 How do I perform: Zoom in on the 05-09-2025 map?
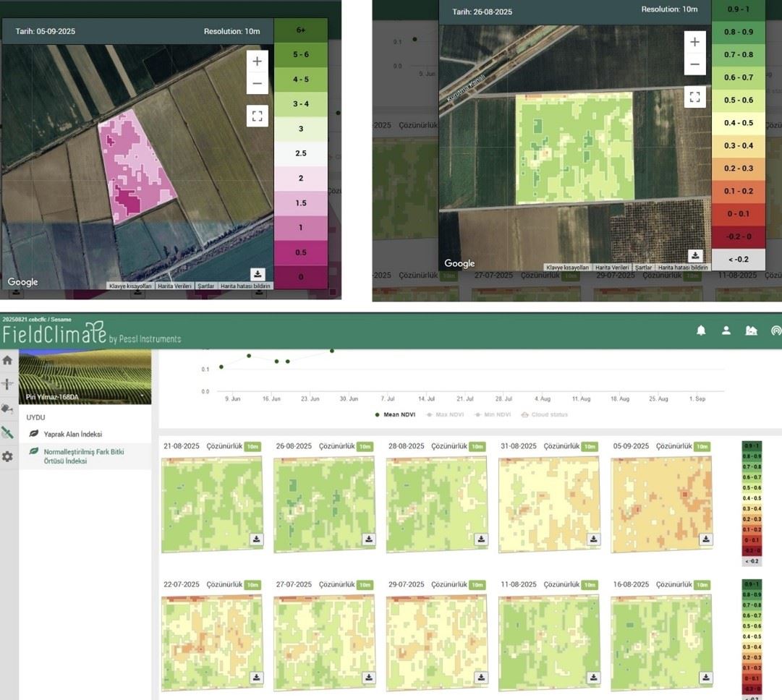point(257,61)
